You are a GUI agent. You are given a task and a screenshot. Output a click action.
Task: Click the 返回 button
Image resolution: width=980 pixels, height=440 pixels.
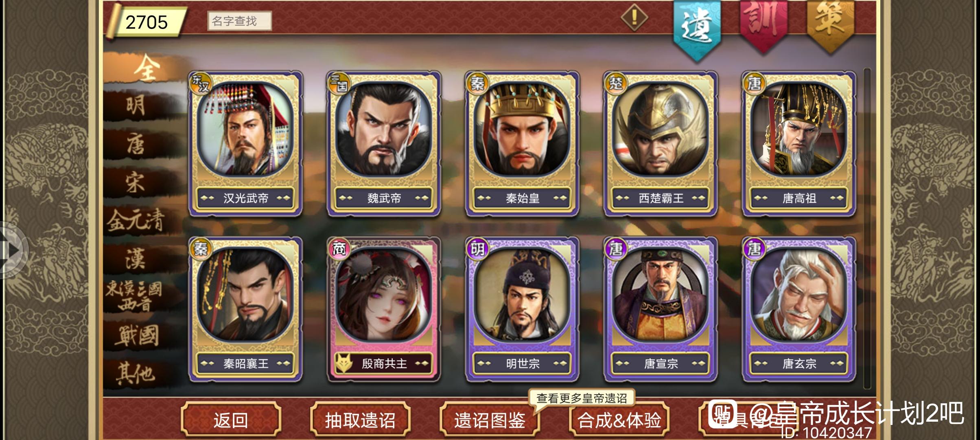[x=231, y=420]
